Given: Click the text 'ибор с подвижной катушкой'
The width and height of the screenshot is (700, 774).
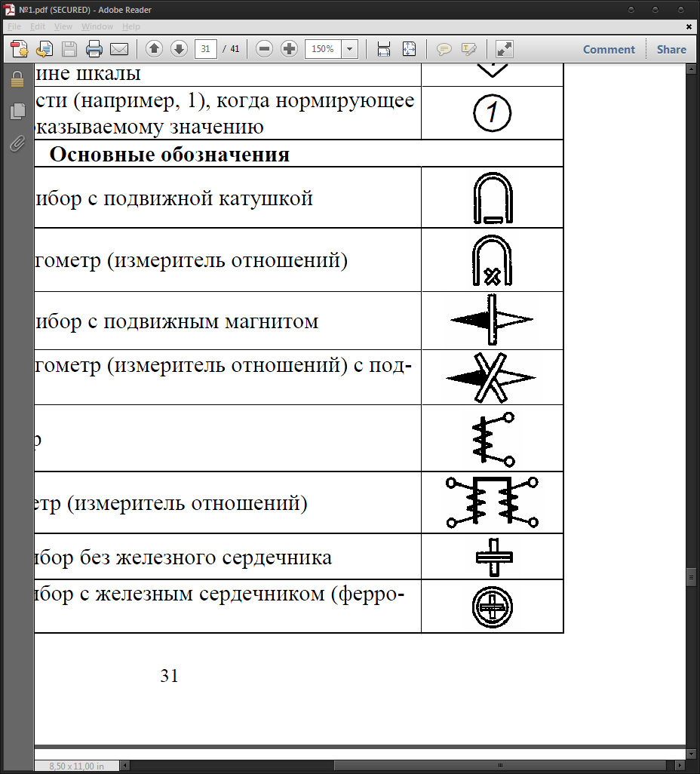Looking at the screenshot, I should [x=174, y=198].
